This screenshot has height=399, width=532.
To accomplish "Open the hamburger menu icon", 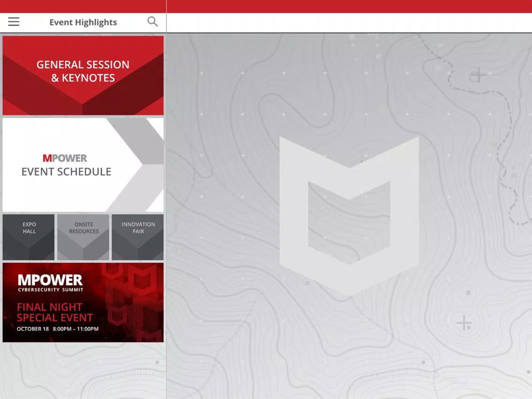I will (14, 22).
